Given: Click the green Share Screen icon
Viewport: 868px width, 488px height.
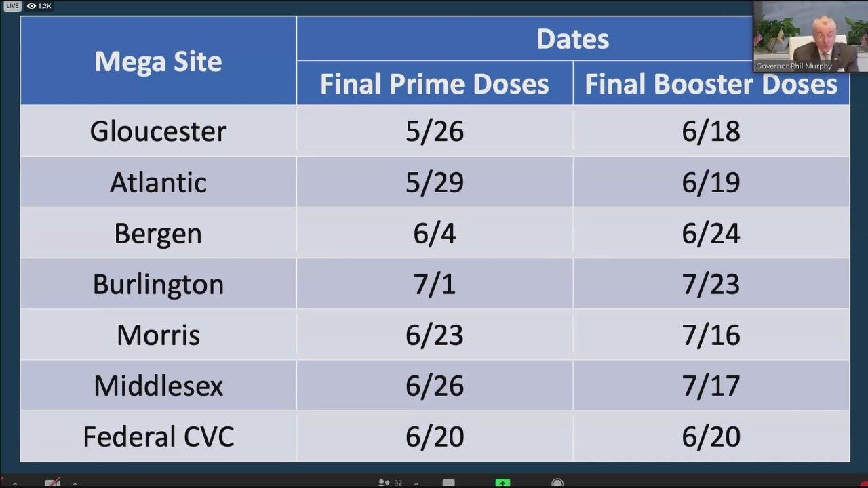Looking at the screenshot, I should point(502,483).
